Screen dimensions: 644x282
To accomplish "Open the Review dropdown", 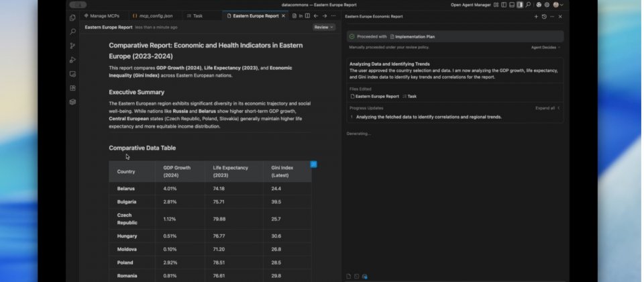I will [323, 28].
